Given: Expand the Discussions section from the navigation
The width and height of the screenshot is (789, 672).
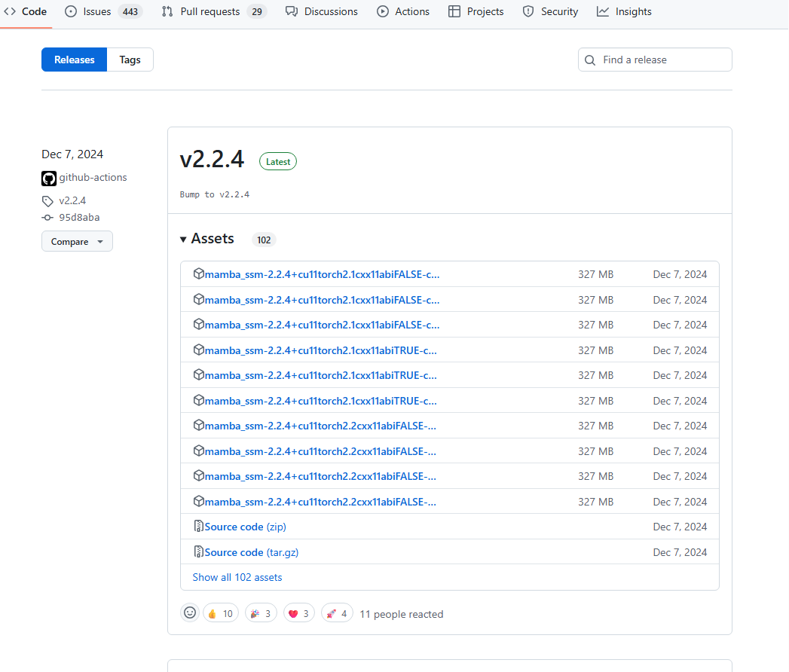Looking at the screenshot, I should [x=322, y=11].
